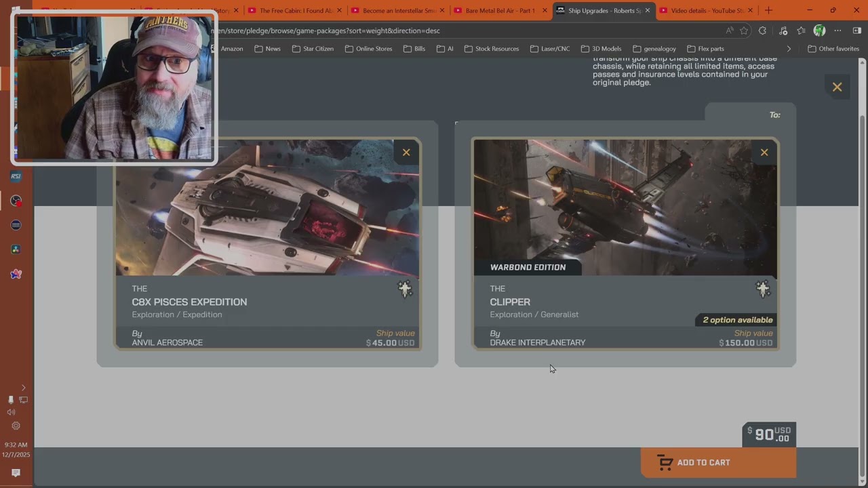Open the C8X Pisces Expedition artwork
868x488 pixels.
pyautogui.click(x=267, y=208)
